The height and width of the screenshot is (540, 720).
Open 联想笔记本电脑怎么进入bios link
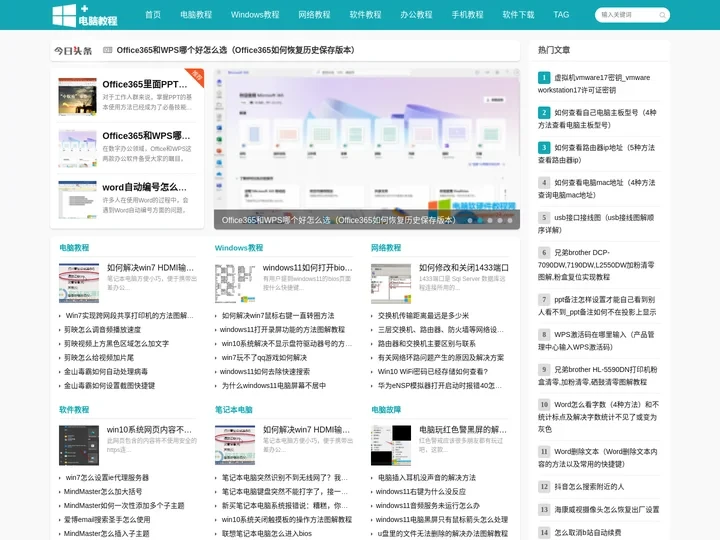click(x=267, y=534)
